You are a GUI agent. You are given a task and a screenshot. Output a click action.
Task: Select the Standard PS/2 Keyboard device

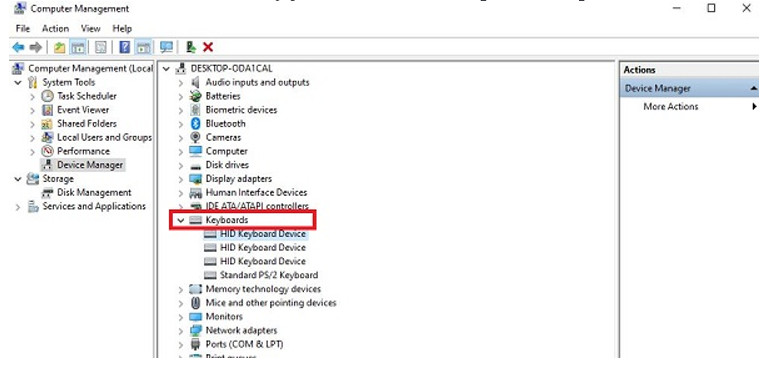269,275
